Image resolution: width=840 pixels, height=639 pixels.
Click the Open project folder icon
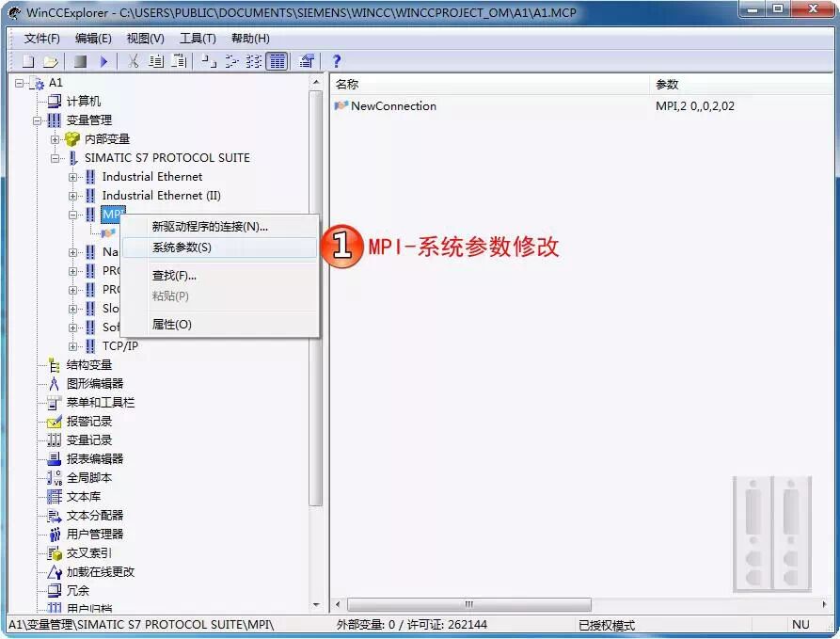51,61
